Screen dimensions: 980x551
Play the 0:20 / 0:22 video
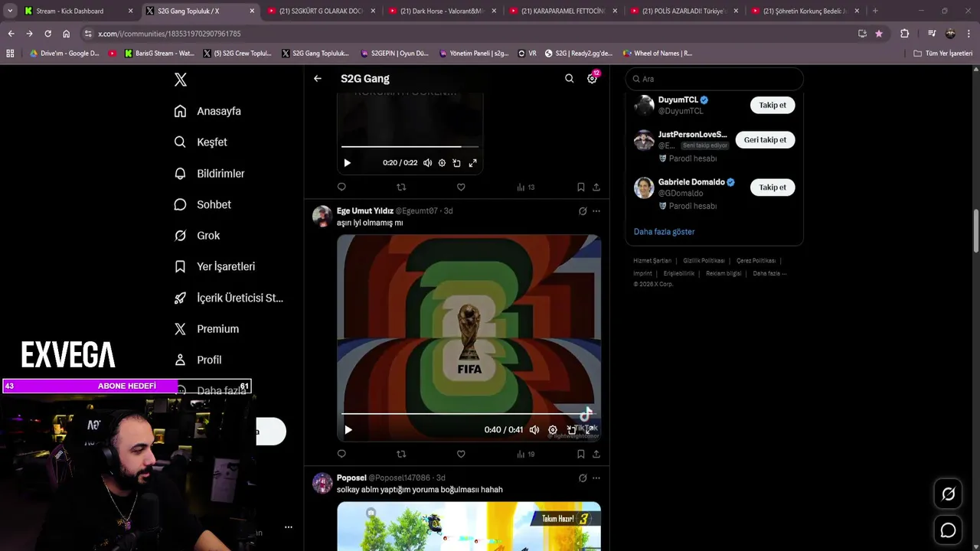pyautogui.click(x=347, y=163)
